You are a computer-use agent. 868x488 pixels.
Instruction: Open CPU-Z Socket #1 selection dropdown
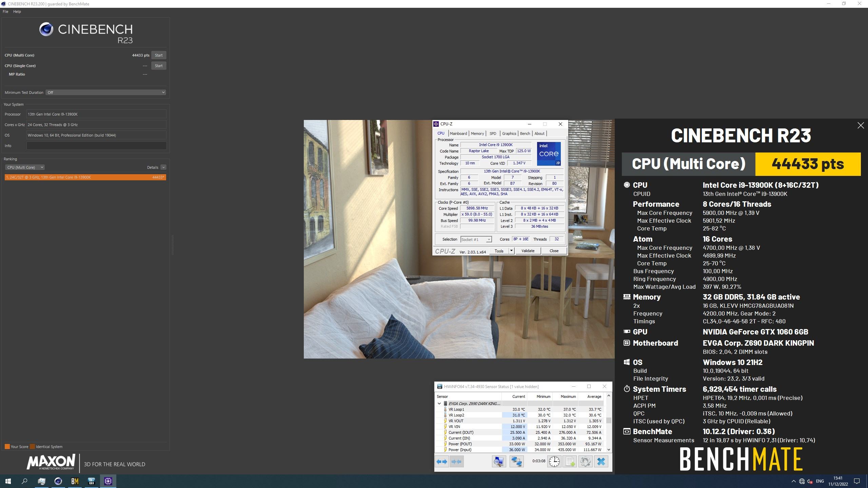click(476, 240)
